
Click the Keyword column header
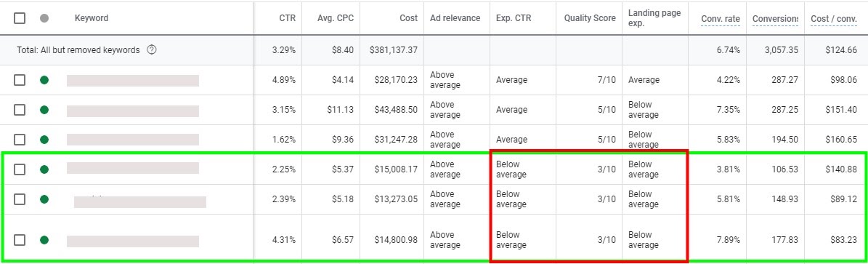pyautogui.click(x=92, y=18)
